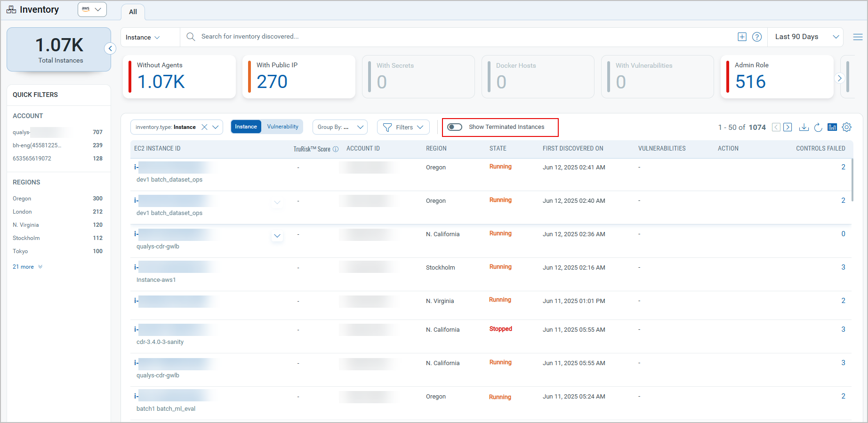The image size is (868, 423).
Task: Click the refresh icon
Action: [818, 127]
